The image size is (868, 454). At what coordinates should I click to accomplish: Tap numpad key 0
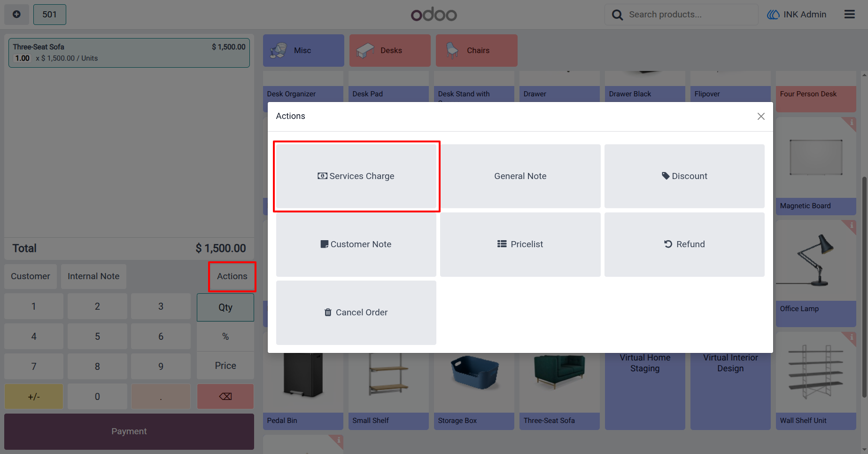[97, 397]
